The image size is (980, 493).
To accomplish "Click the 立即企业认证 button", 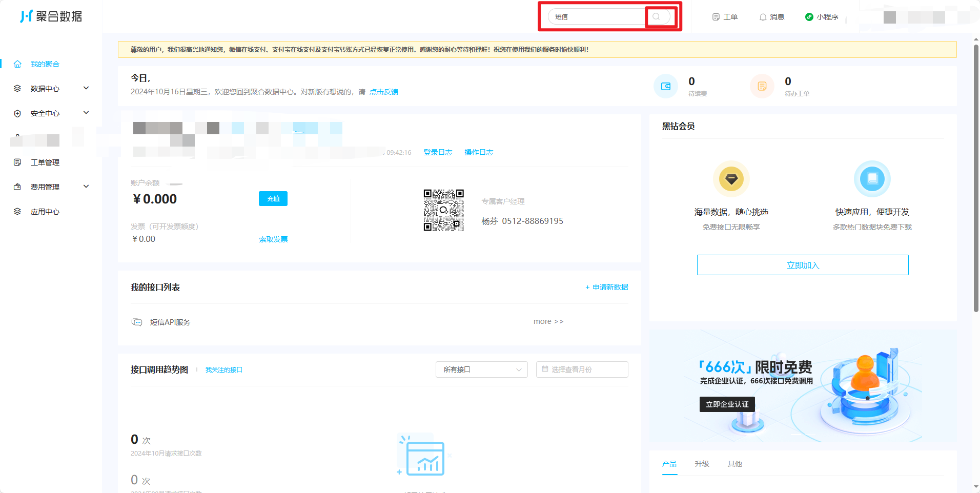I will click(727, 404).
